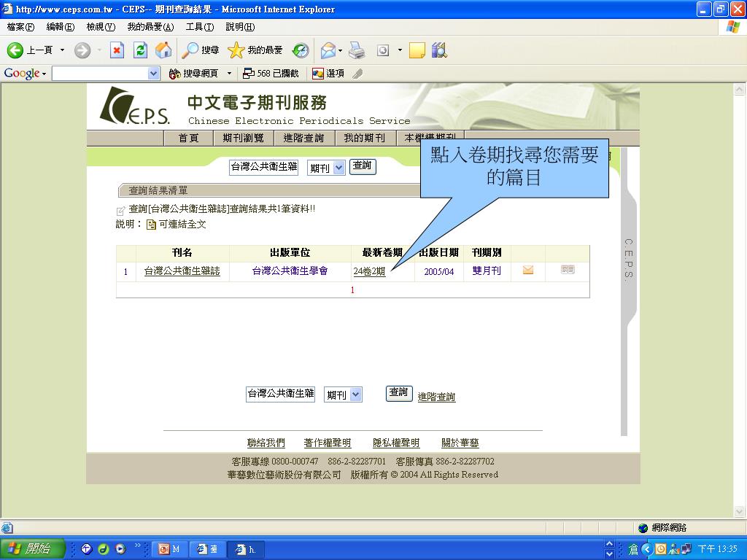Open the History clock icon
Screen dimensions: 747x560
tap(301, 50)
